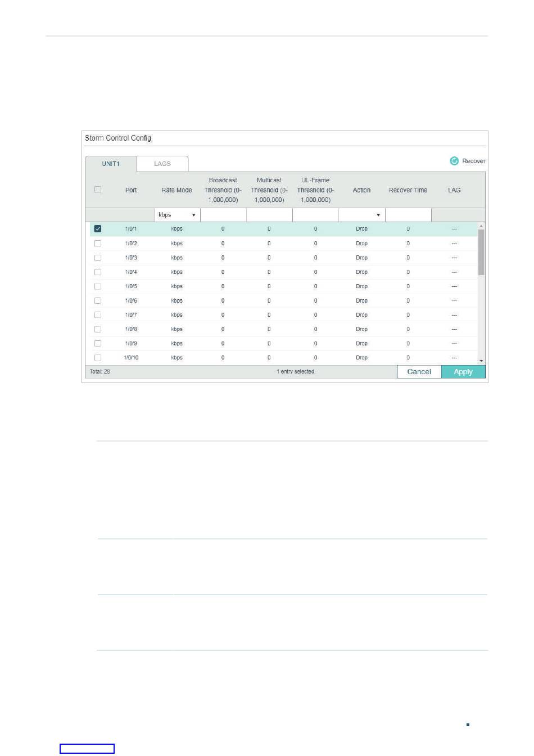Switch to the LAGS tab

162,164
